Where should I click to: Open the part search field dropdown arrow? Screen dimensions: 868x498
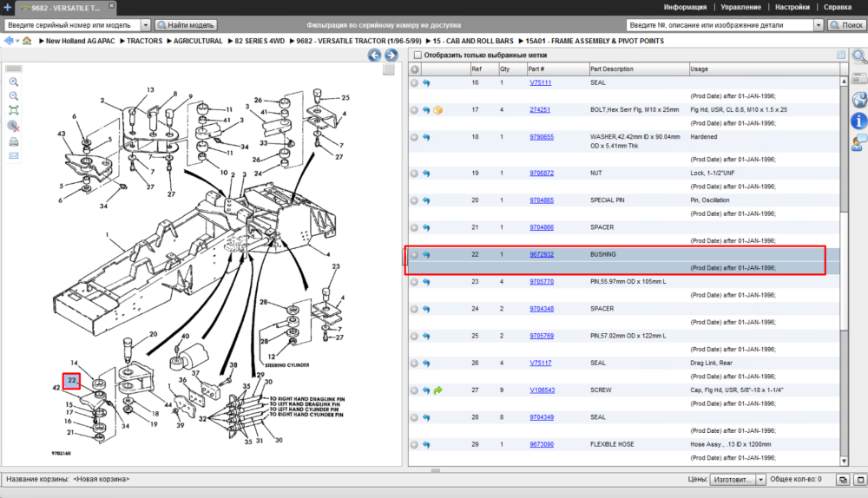[819, 25]
